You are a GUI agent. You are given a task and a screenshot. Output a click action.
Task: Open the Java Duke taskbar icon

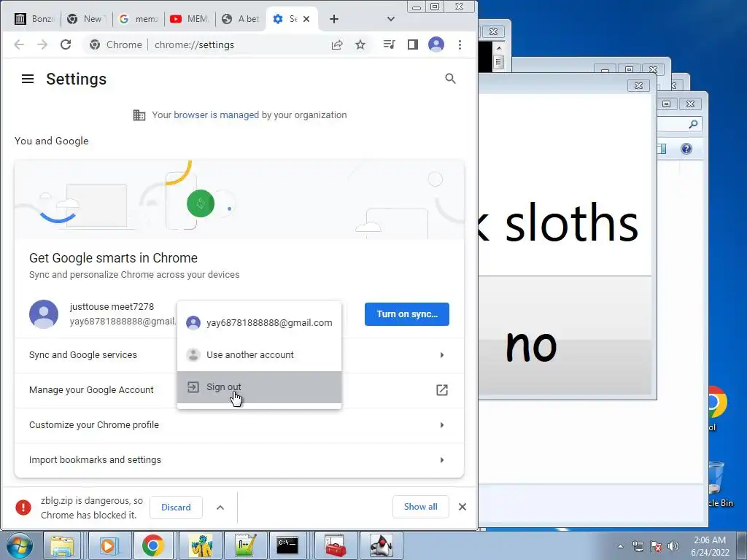381,545
